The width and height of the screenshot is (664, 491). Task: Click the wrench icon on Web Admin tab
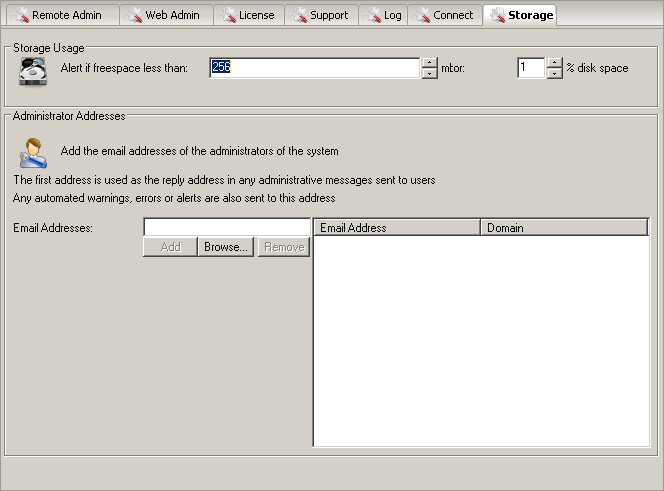pyautogui.click(x=135, y=16)
